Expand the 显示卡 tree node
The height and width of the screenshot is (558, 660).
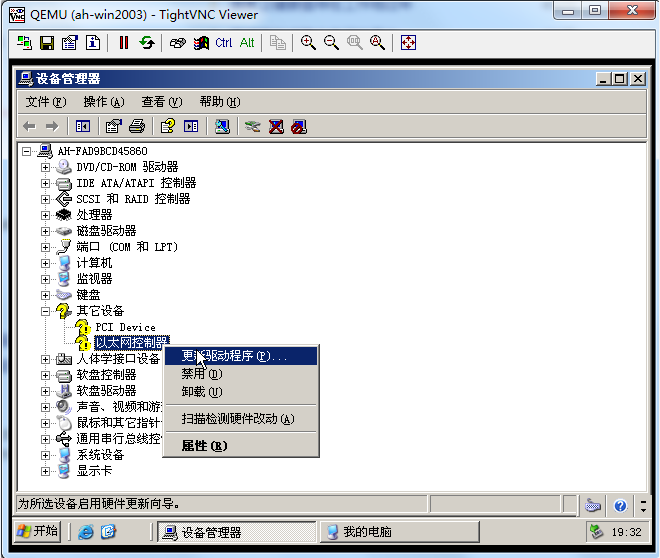[x=45, y=471]
